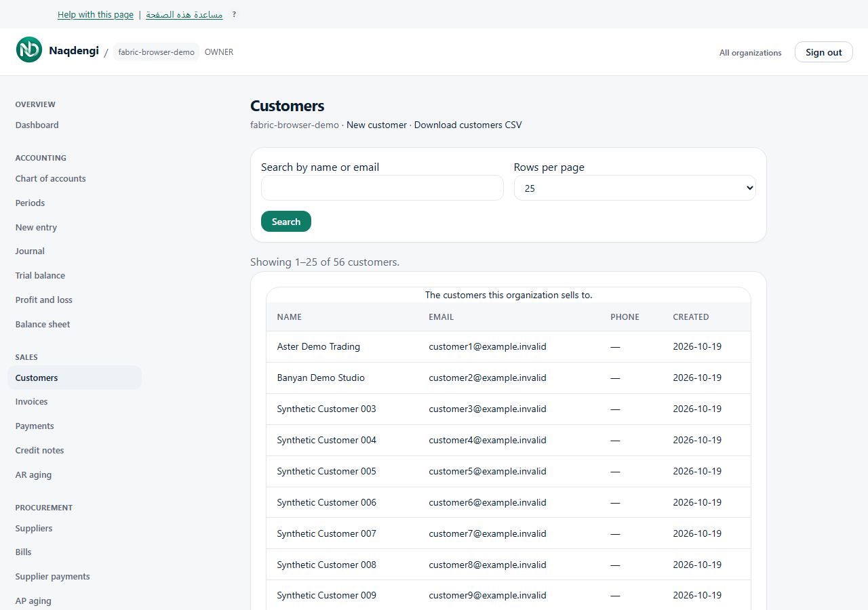This screenshot has width=868, height=610.
Task: Click Synthetic Customer 007 name
Action: 327,533
